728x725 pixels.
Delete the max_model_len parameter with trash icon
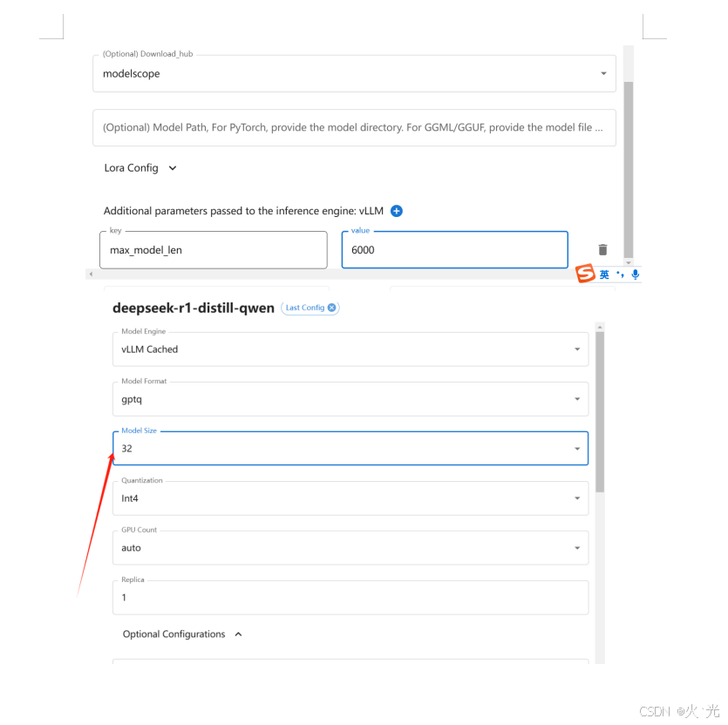pyautogui.click(x=602, y=250)
